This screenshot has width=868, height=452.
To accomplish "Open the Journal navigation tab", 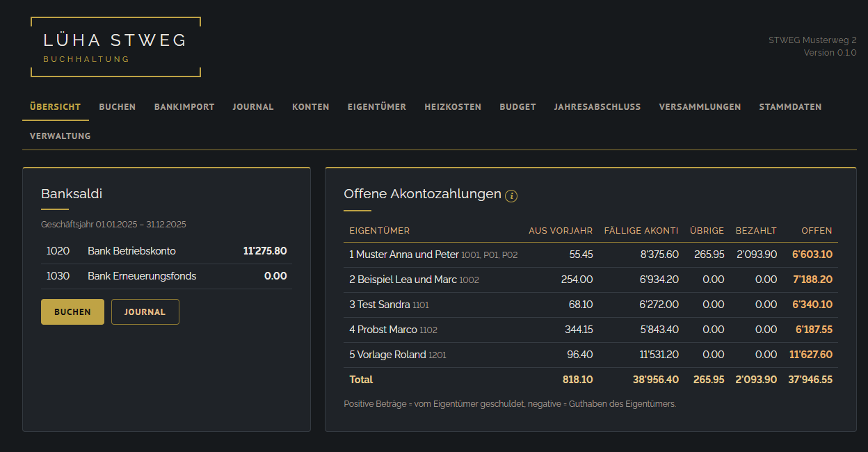I will pyautogui.click(x=253, y=106).
